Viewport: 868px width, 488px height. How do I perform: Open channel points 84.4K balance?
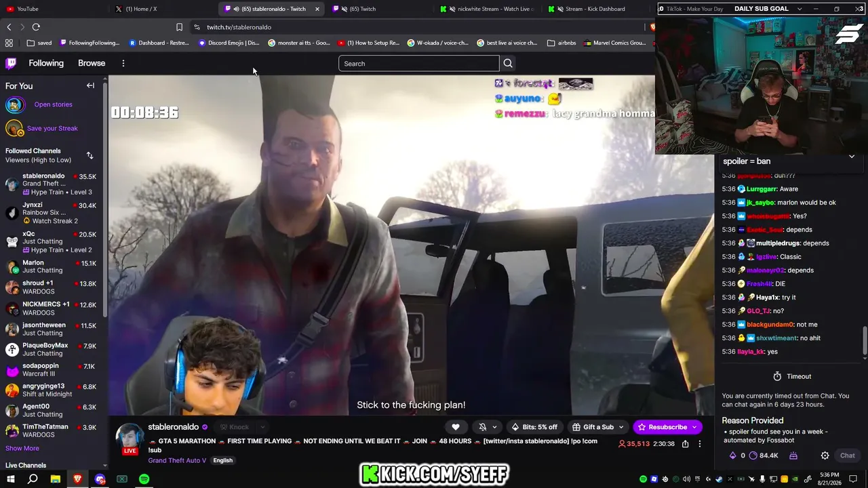pos(764,455)
